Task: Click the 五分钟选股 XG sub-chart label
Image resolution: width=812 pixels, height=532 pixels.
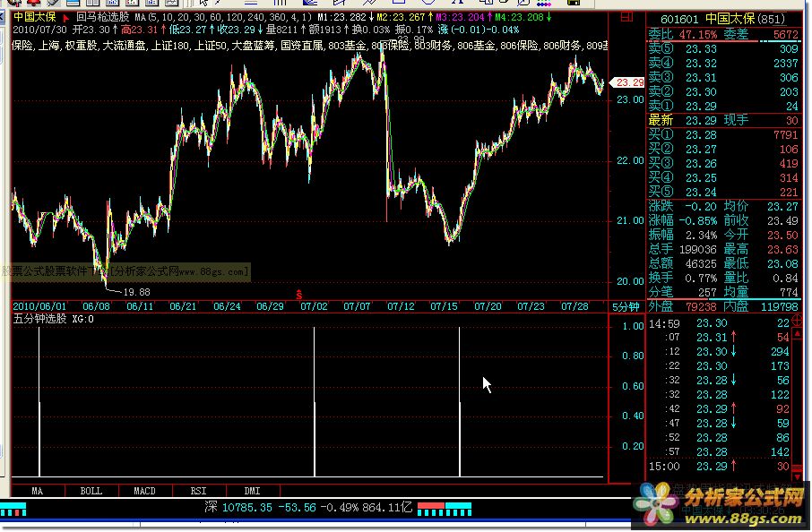Action: point(53,318)
